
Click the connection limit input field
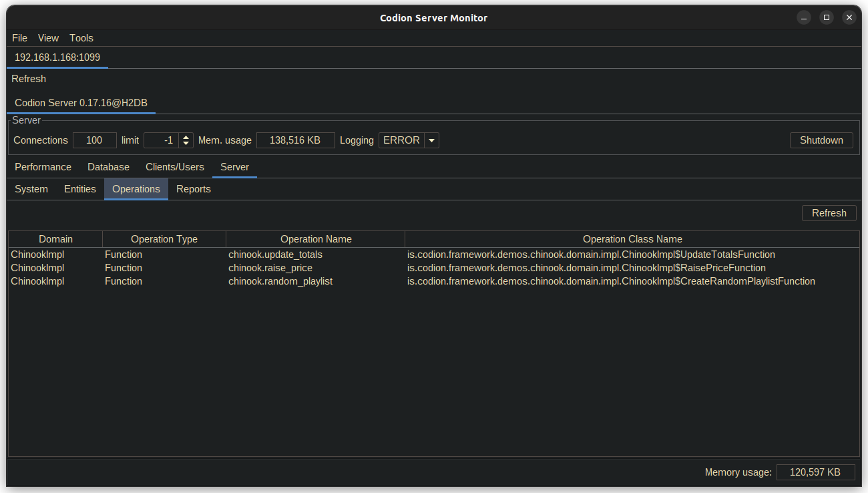point(161,140)
